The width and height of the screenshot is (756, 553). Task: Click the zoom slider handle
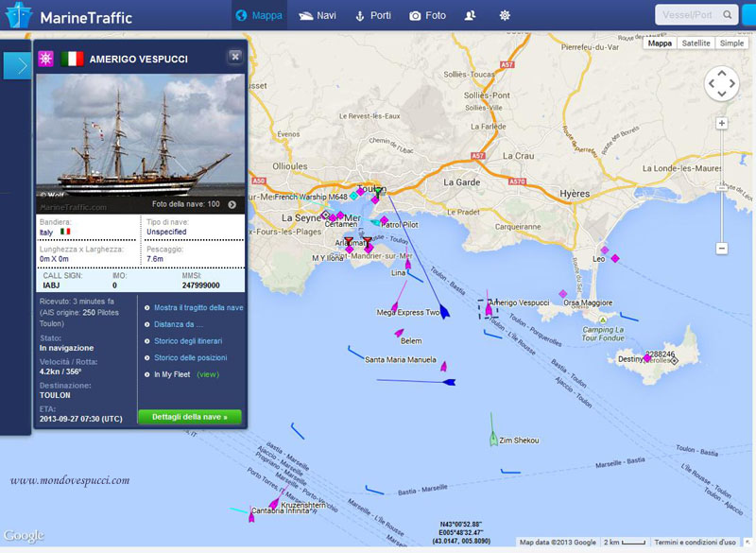click(x=721, y=187)
